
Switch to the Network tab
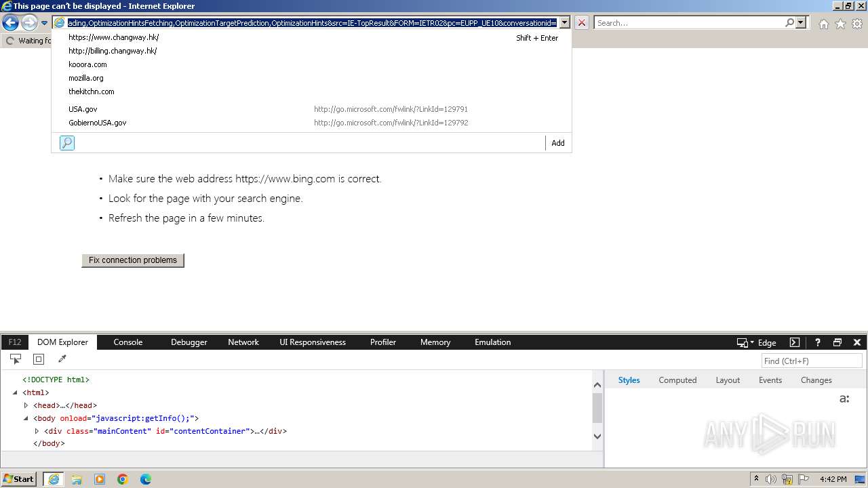(x=243, y=342)
